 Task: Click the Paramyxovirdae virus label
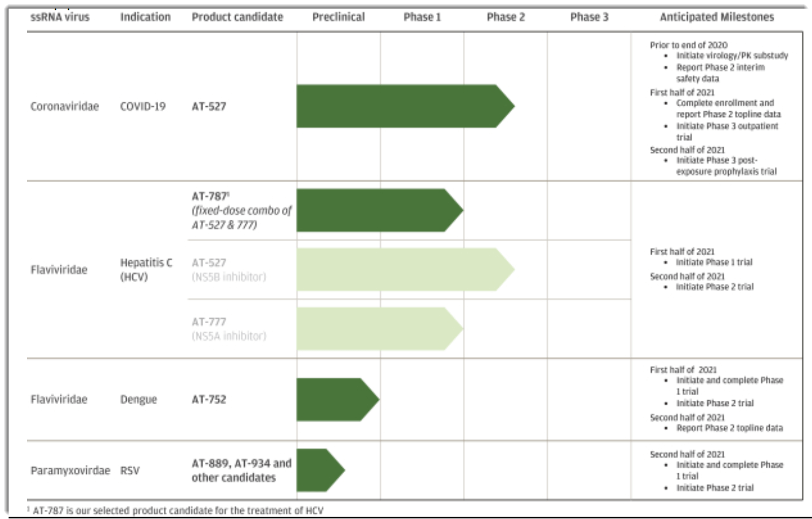coord(70,470)
